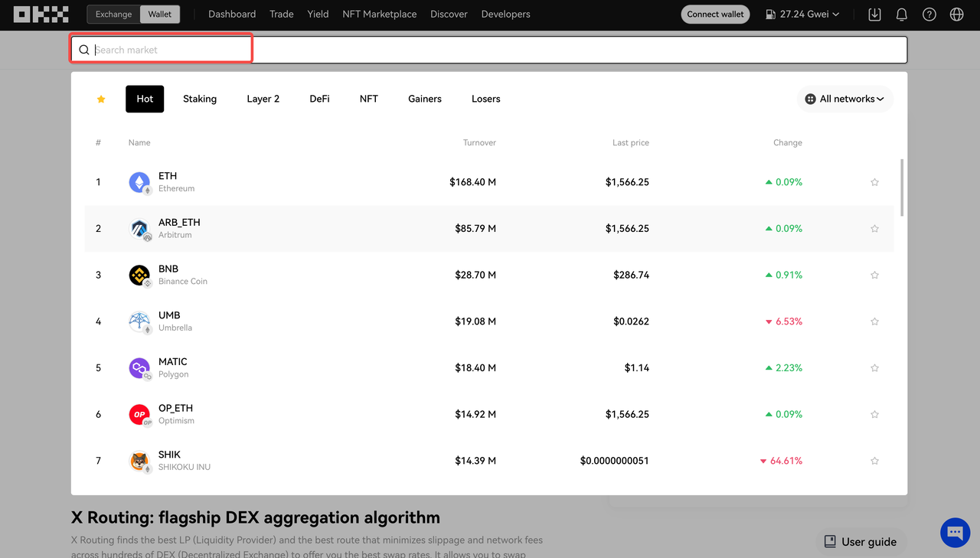The image size is (980, 558).
Task: Select the Layer 2 tab
Action: pos(263,99)
